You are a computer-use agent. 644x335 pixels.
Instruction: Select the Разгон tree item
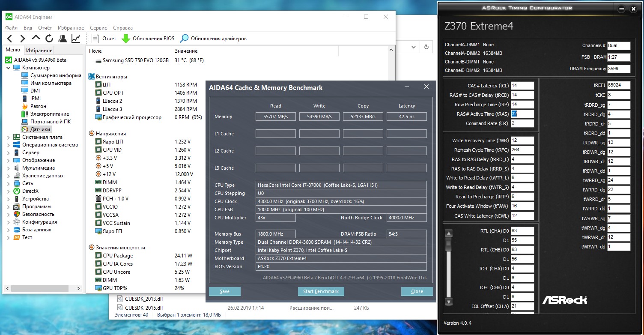[34, 106]
